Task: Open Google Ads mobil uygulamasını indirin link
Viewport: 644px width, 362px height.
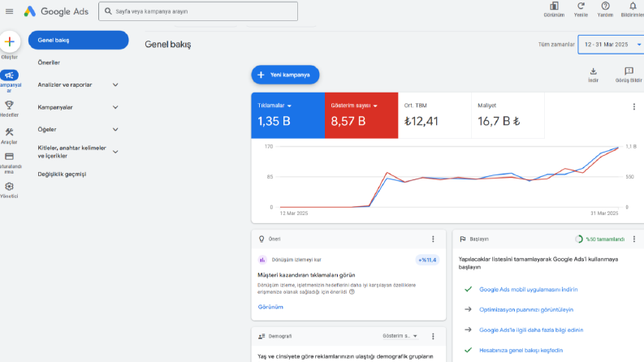Action: pyautogui.click(x=528, y=289)
